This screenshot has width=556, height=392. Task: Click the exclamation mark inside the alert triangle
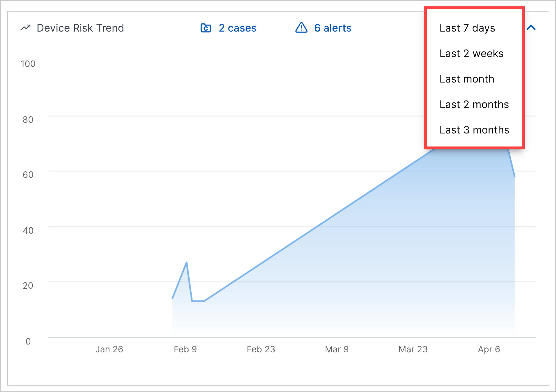[301, 29]
